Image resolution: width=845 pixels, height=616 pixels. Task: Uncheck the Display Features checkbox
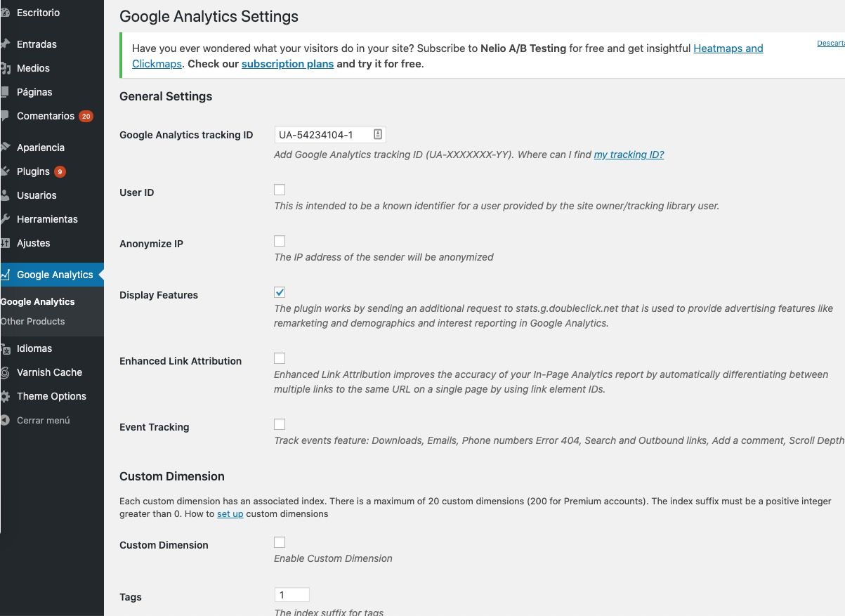pos(280,292)
